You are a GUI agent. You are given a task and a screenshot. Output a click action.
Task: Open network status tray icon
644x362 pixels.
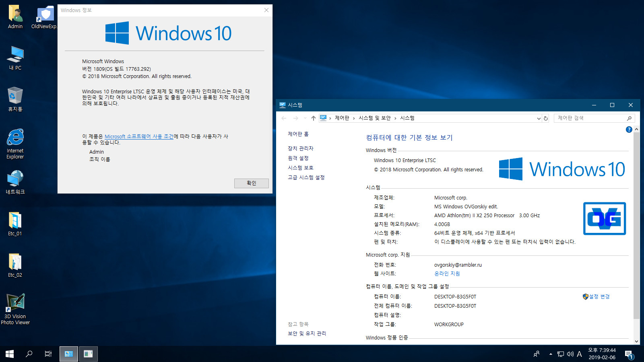click(x=561, y=354)
